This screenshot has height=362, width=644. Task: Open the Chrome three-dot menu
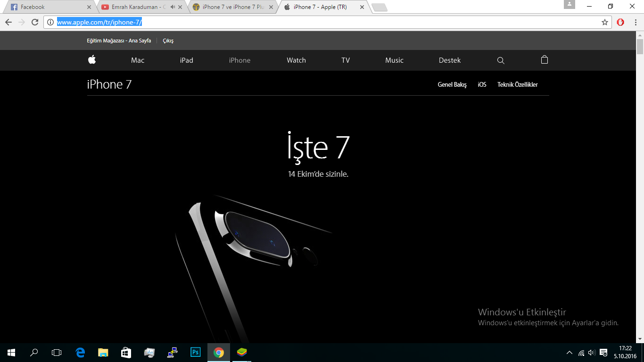(636, 22)
